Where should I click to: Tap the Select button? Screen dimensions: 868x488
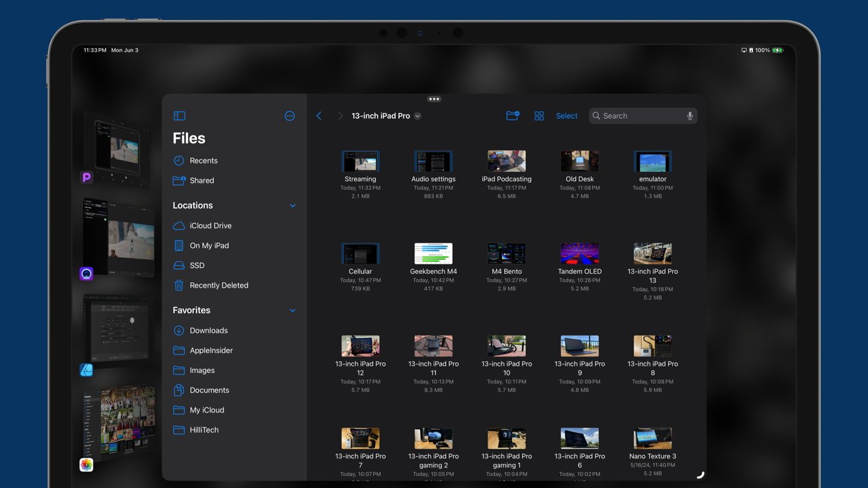[x=567, y=116]
